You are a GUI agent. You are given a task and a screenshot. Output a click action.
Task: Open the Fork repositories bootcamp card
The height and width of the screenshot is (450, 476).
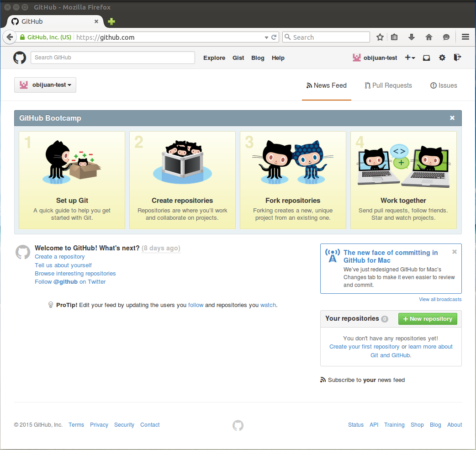click(x=293, y=180)
